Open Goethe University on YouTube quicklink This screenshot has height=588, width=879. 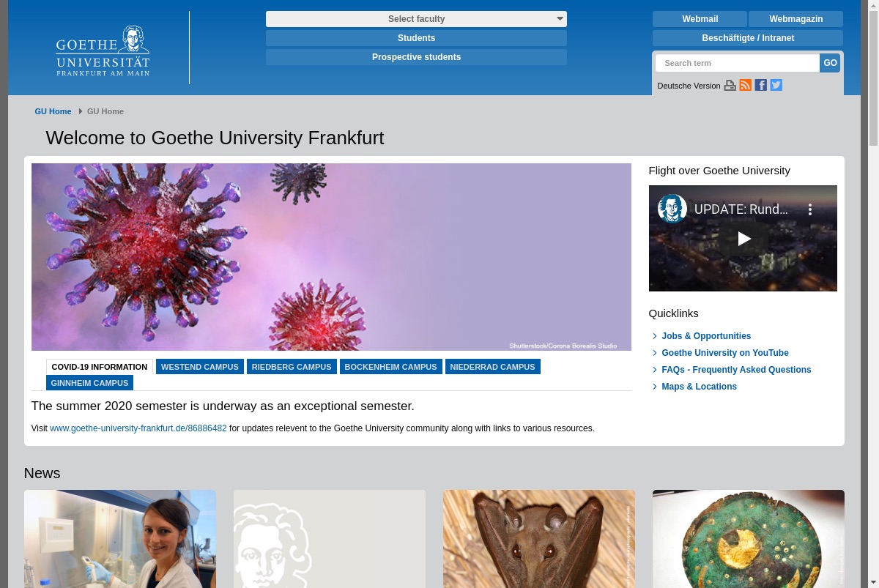coord(725,353)
